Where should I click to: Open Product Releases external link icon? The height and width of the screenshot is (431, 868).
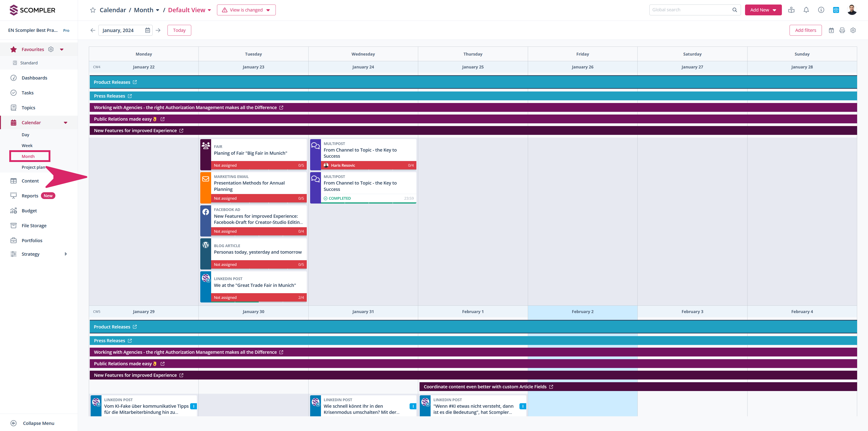(135, 82)
